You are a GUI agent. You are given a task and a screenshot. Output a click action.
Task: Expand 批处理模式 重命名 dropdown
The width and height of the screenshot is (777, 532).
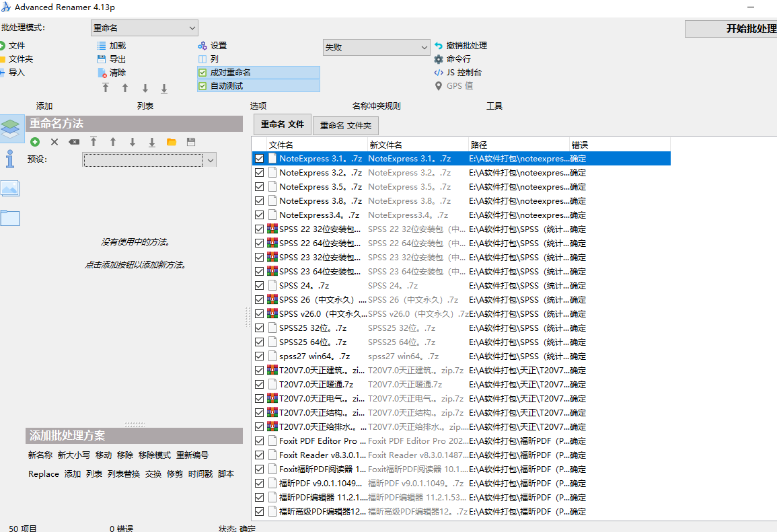(x=145, y=28)
